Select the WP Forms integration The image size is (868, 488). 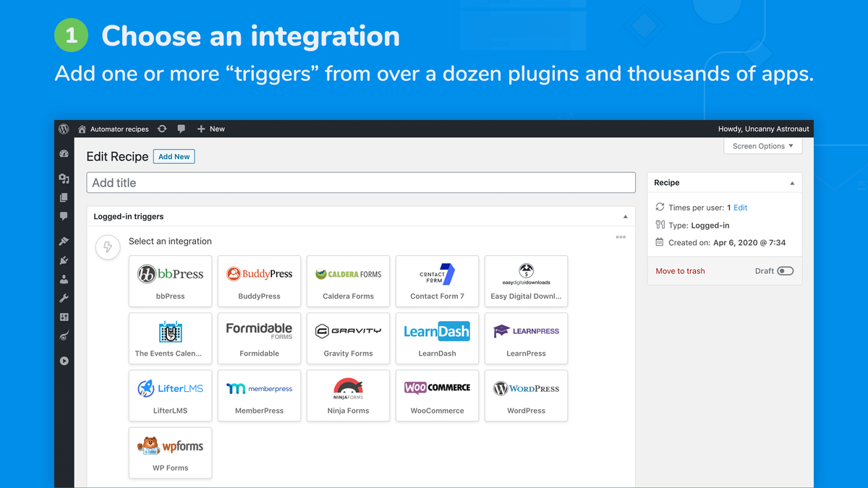pos(170,453)
